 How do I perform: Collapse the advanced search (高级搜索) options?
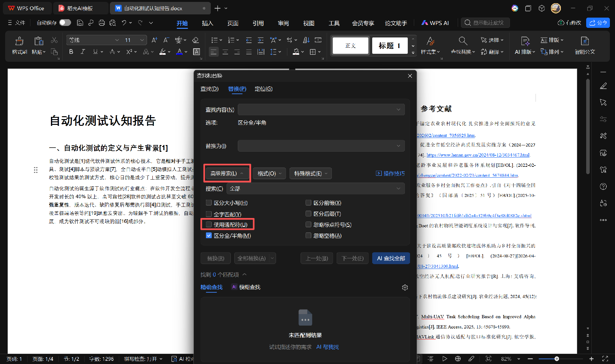point(227,173)
